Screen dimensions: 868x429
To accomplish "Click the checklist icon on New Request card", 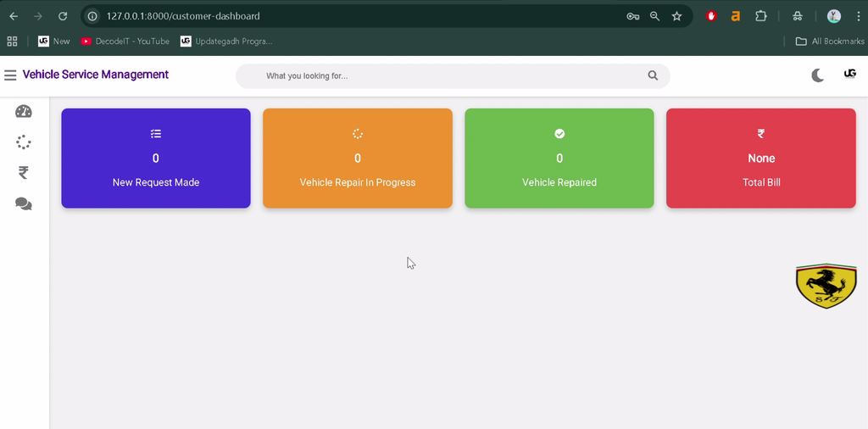I will tap(156, 133).
